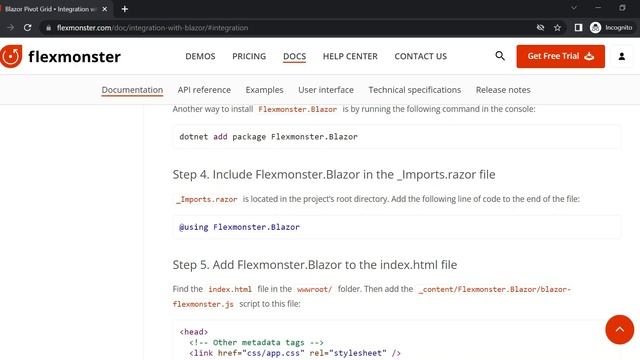Open the DEMOS menu item
Screen dimensions: 640x360
tap(200, 56)
